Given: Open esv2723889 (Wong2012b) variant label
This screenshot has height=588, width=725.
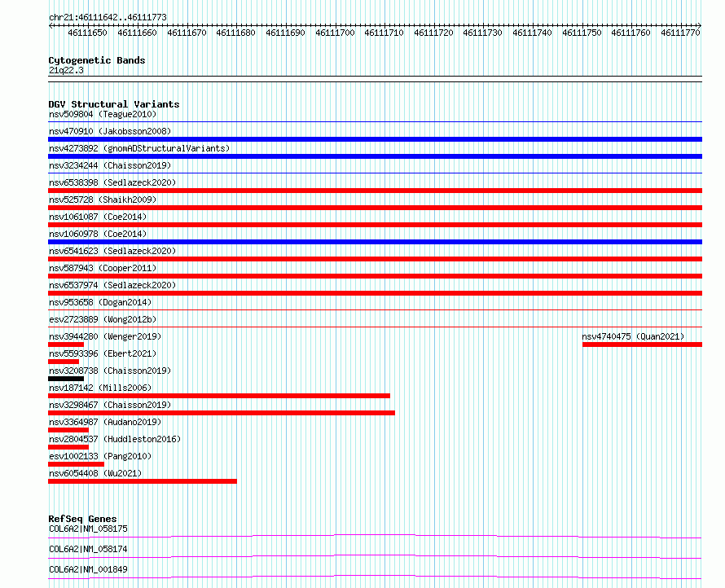Looking at the screenshot, I should click(x=103, y=319).
